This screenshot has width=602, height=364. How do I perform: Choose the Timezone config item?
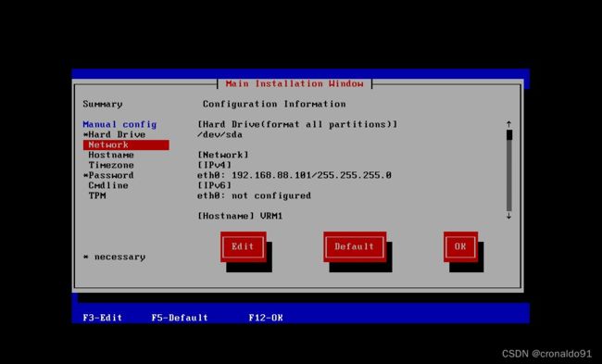pyautogui.click(x=111, y=165)
